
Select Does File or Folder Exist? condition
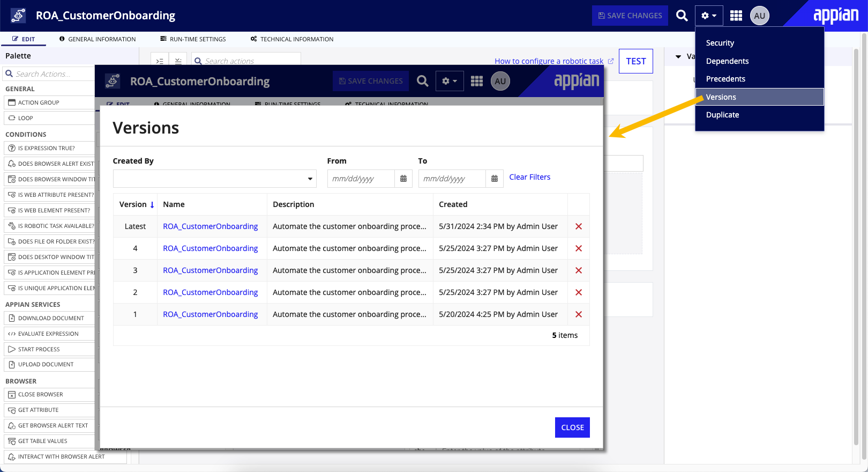[x=49, y=241]
